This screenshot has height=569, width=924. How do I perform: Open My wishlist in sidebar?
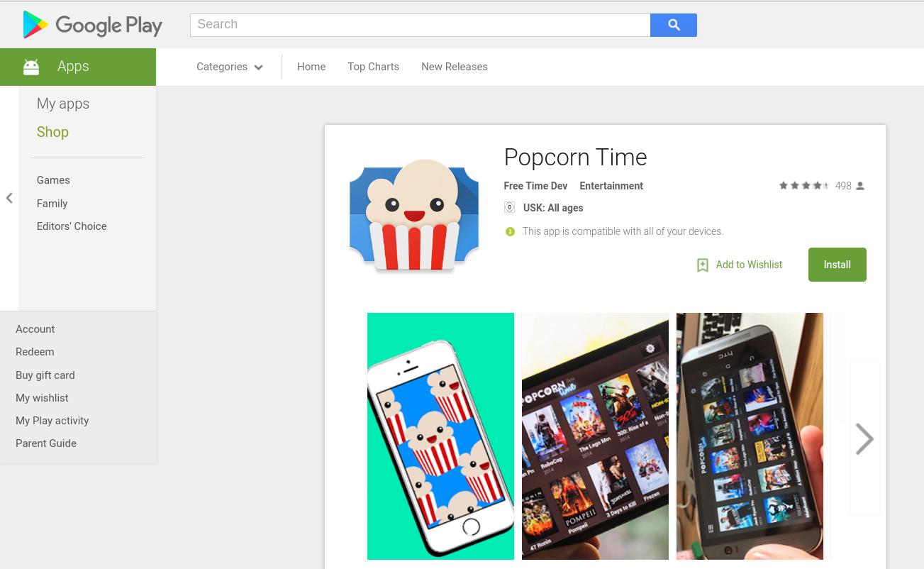[42, 398]
